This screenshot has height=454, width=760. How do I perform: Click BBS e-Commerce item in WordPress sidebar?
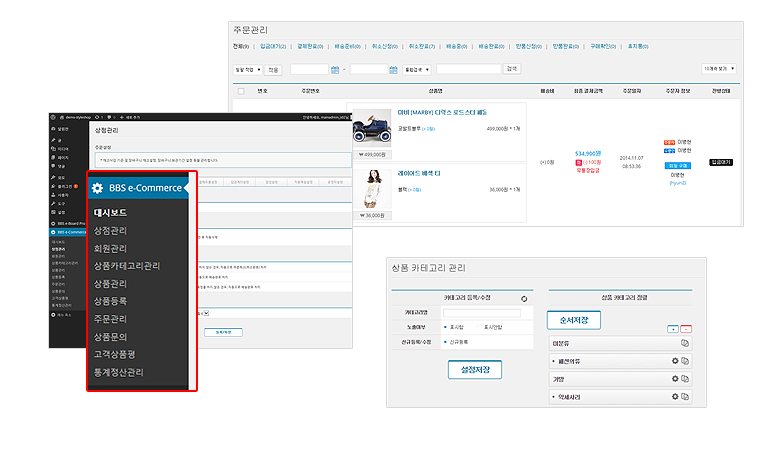click(68, 232)
